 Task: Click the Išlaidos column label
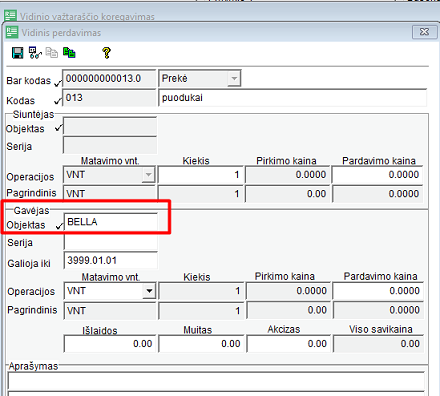[x=100, y=330]
